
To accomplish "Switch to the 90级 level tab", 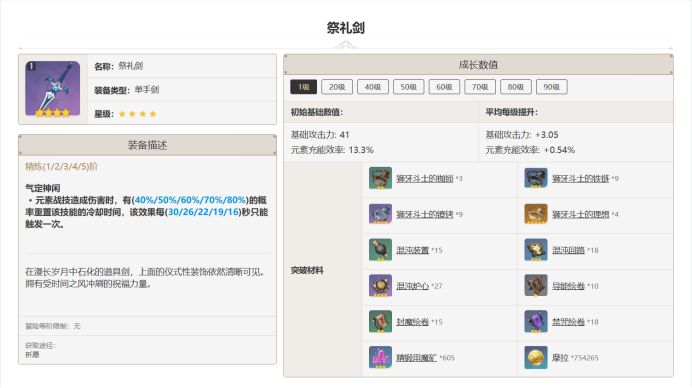I will [551, 87].
